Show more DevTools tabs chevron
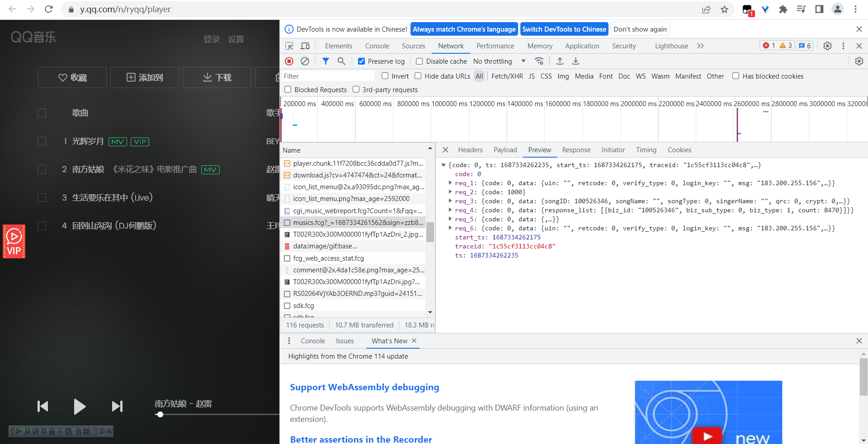Viewport: 868px width, 444px height. click(x=700, y=46)
